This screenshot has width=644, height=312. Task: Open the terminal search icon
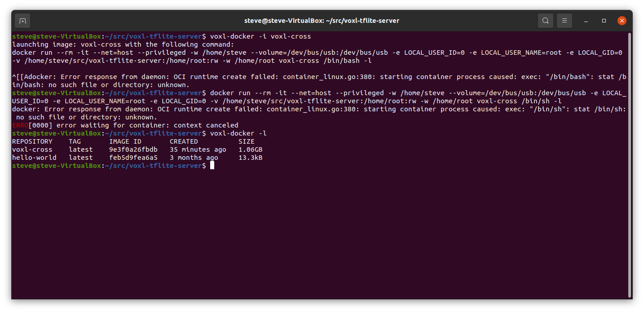545,21
